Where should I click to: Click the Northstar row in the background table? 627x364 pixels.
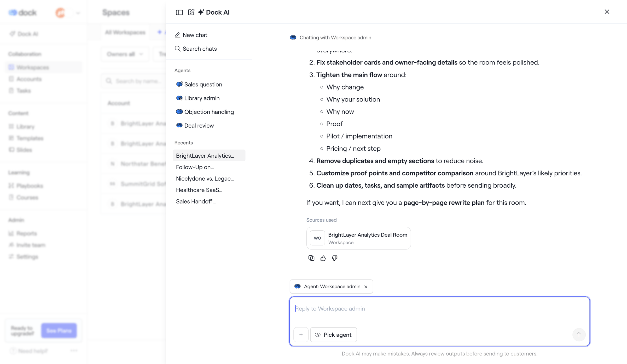pyautogui.click(x=134, y=164)
